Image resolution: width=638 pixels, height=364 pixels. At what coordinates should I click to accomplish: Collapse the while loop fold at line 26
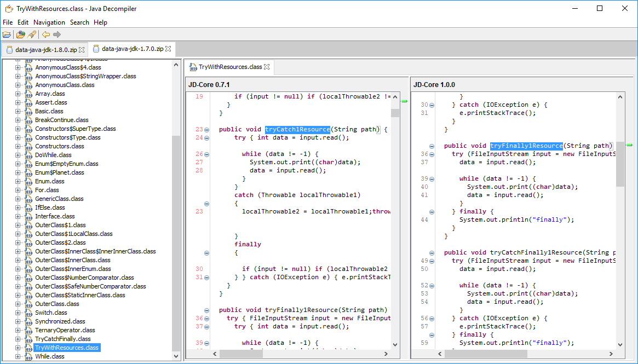[x=206, y=154]
